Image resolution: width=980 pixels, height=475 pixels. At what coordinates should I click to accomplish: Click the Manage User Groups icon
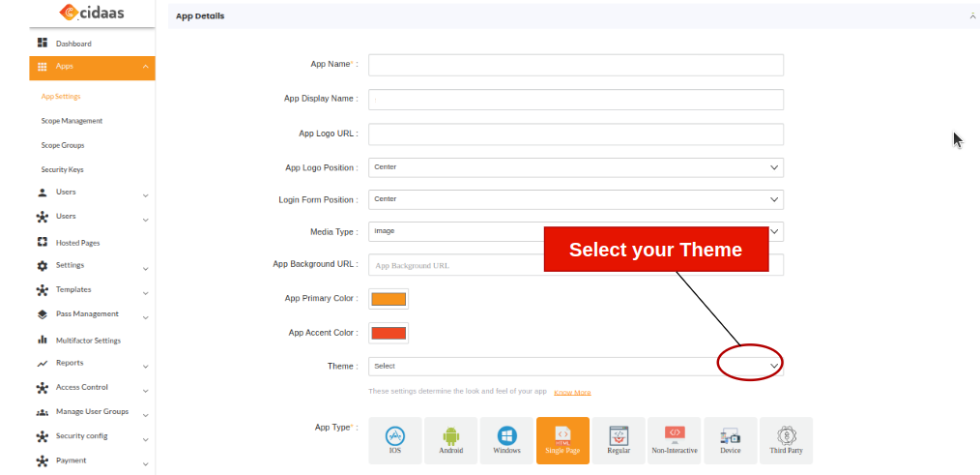coord(43,412)
